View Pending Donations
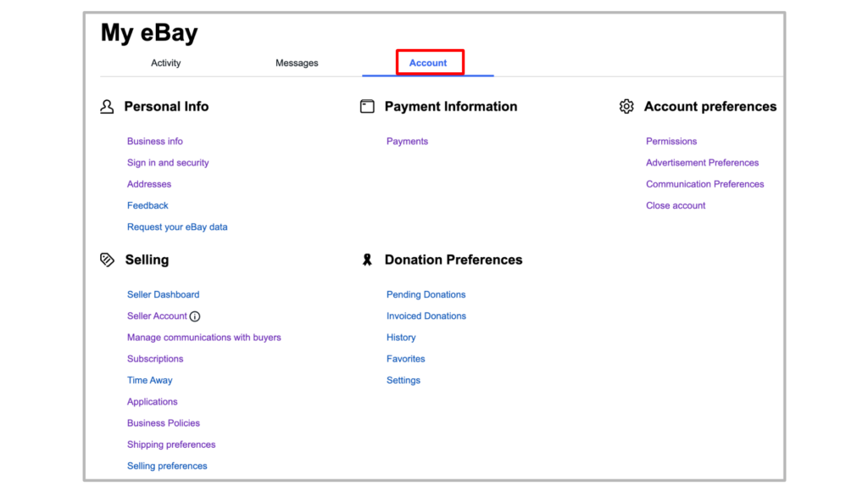 (x=426, y=294)
